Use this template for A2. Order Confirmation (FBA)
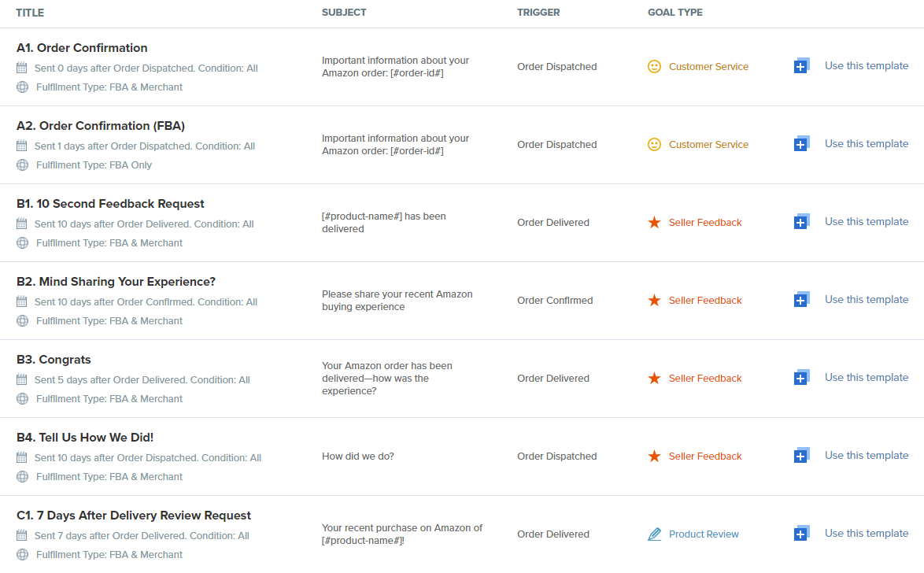 [867, 144]
